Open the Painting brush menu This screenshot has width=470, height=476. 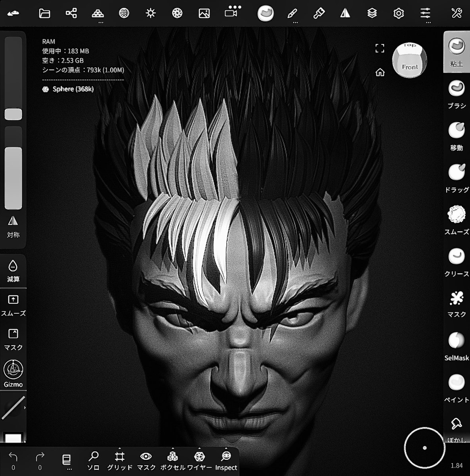pyautogui.click(x=319, y=13)
